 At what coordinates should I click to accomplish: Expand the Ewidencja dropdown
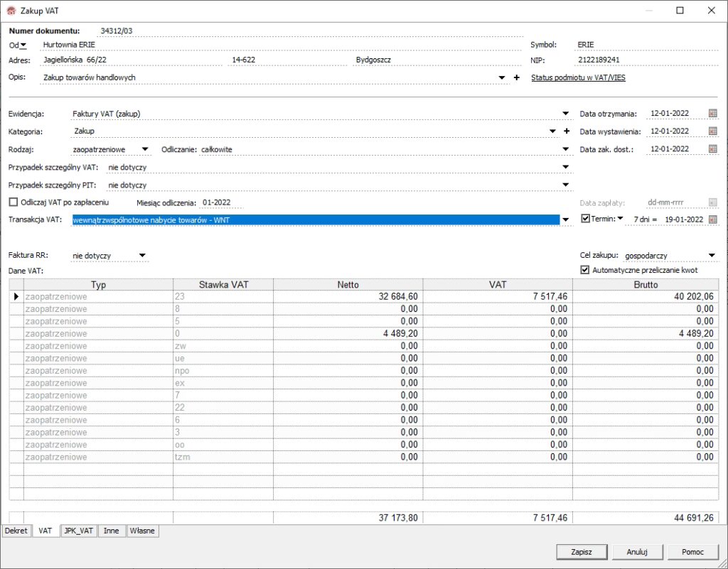(566, 114)
